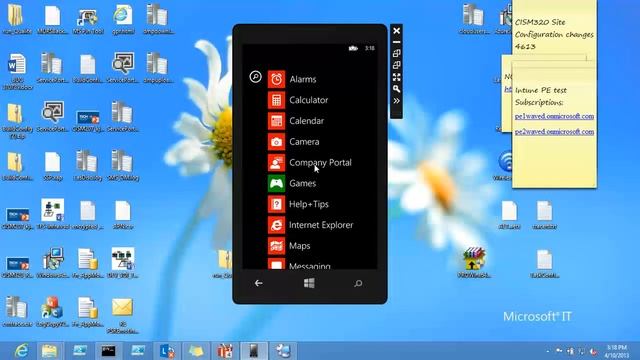
Task: Click emulator Fit to Screen icon
Action: point(396,77)
